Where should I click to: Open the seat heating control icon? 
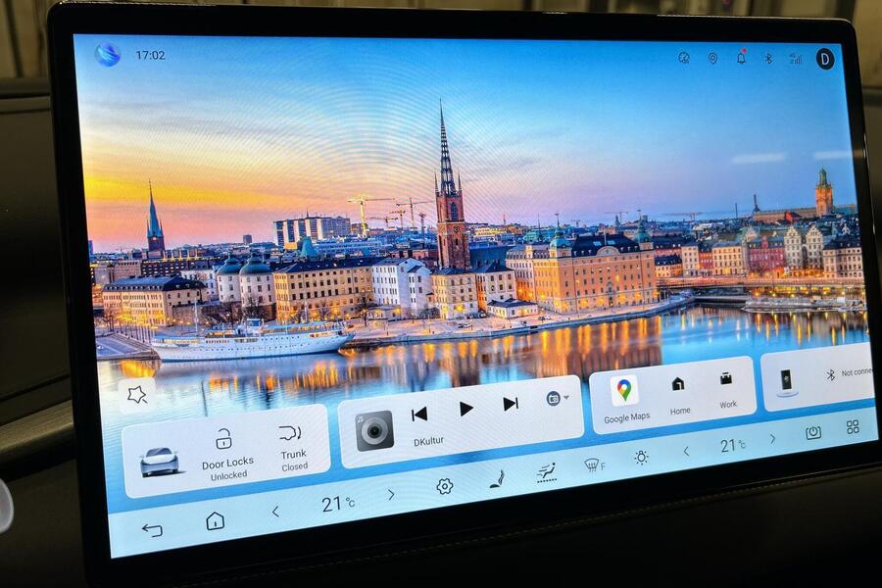(498, 479)
